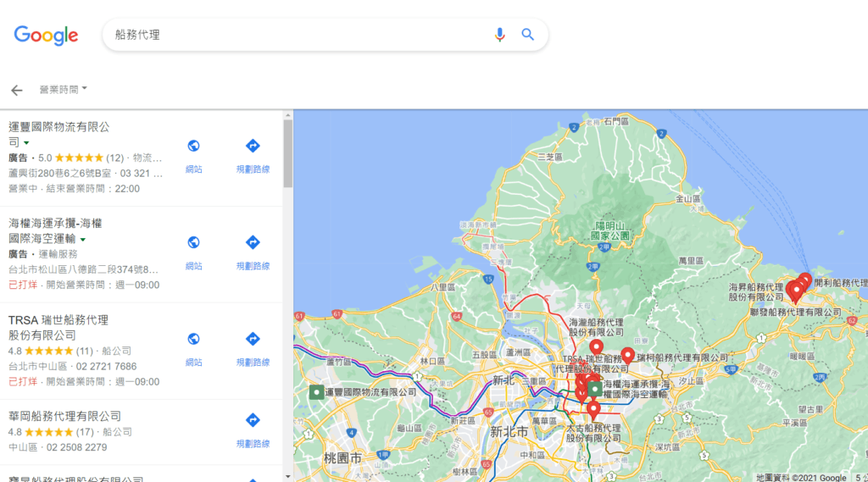Click the Google logo
Viewport: 868px width, 482px height.
(x=46, y=36)
